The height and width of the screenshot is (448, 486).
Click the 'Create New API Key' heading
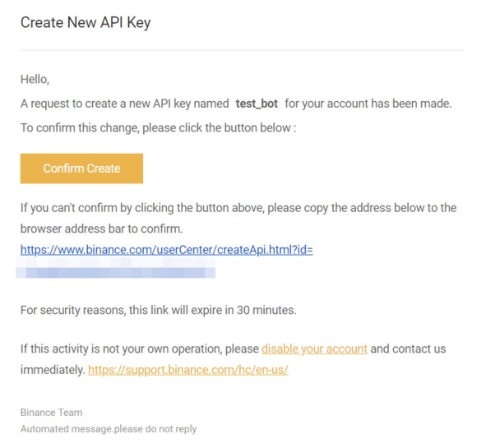86,23
